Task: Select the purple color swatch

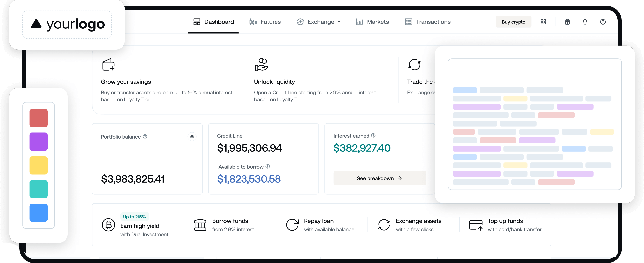Action: [x=38, y=142]
